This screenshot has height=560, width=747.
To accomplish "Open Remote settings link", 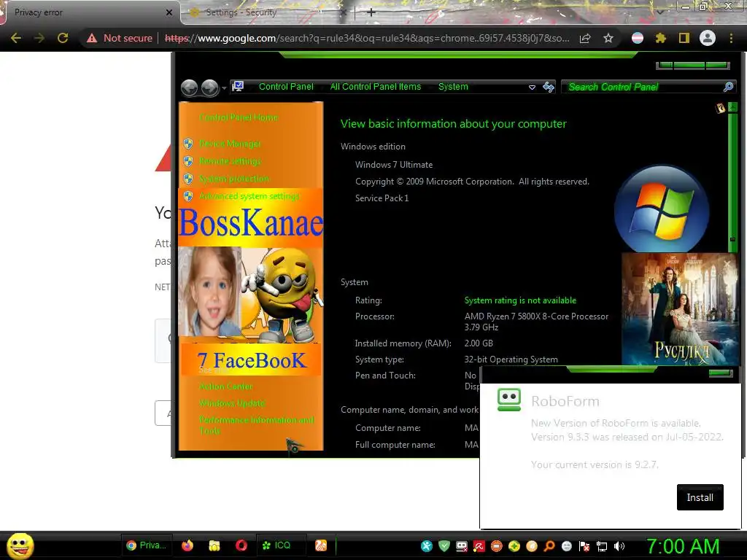I will point(230,161).
